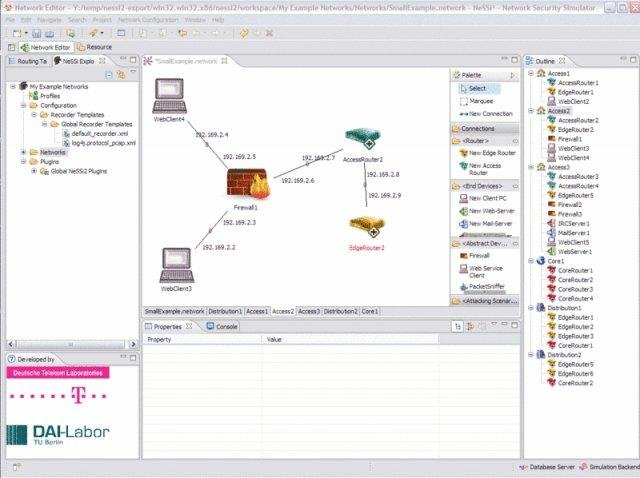Activate the Select tool in the palette
This screenshot has width=640, height=478.
point(480,88)
